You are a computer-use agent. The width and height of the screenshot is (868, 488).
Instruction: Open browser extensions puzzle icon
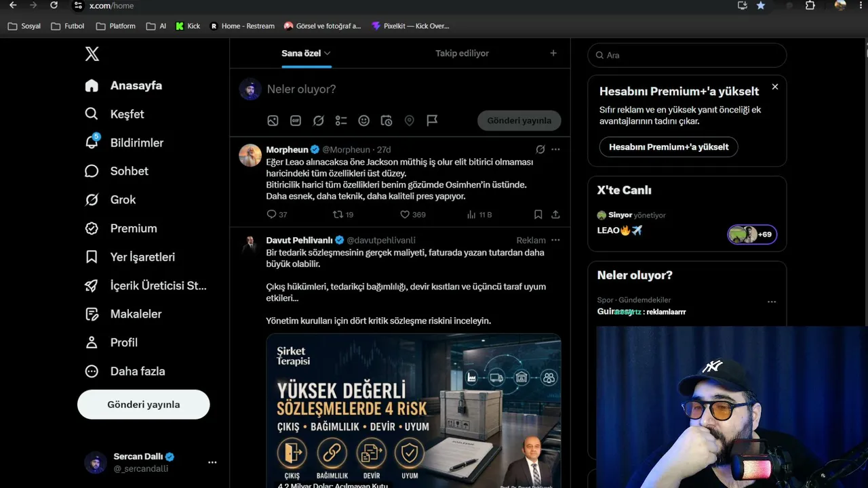[810, 5]
